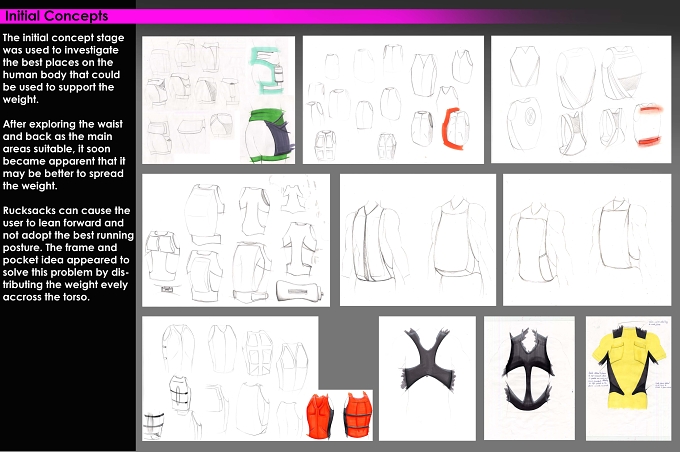Click the paragraph about rucksacks posture
This screenshot has width=680, height=452.
pos(68,254)
